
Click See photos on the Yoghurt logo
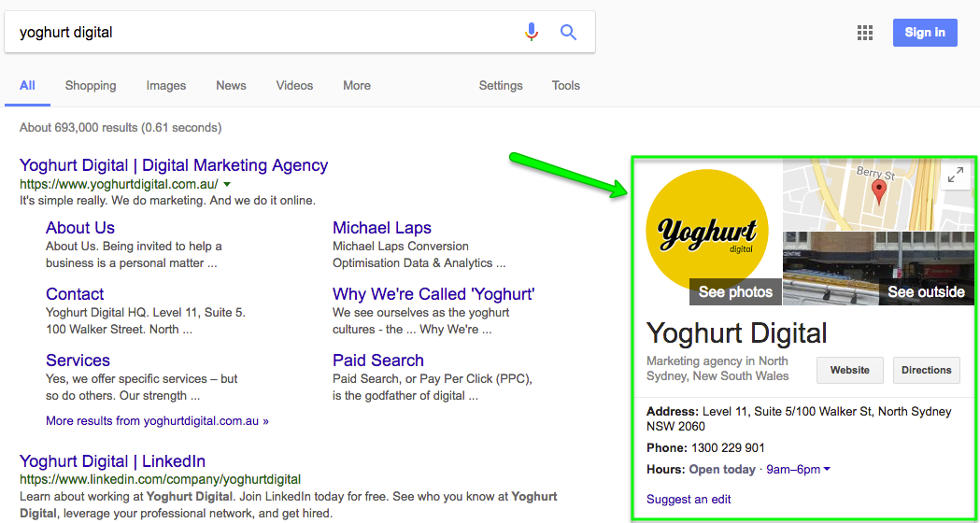coord(735,291)
